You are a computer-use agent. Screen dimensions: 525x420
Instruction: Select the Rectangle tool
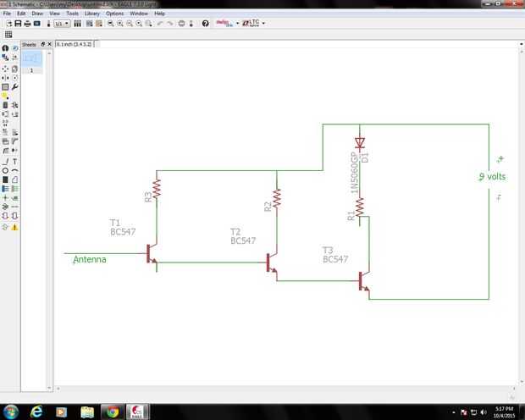[5, 180]
